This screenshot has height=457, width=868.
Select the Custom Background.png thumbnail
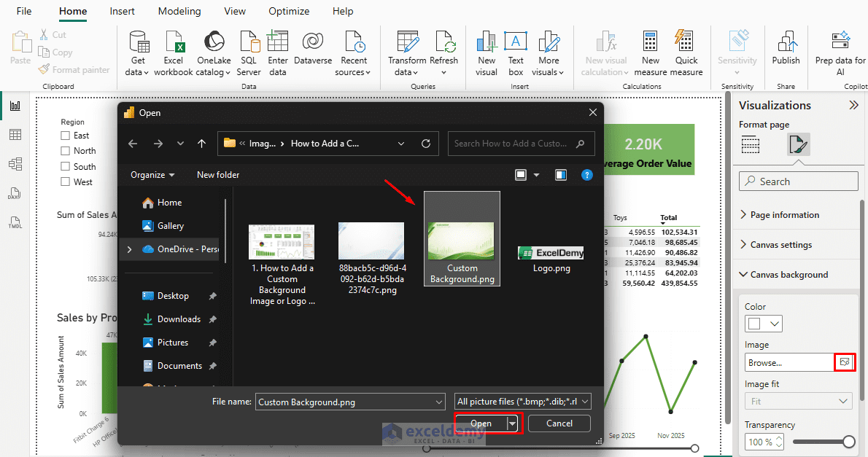coord(462,239)
